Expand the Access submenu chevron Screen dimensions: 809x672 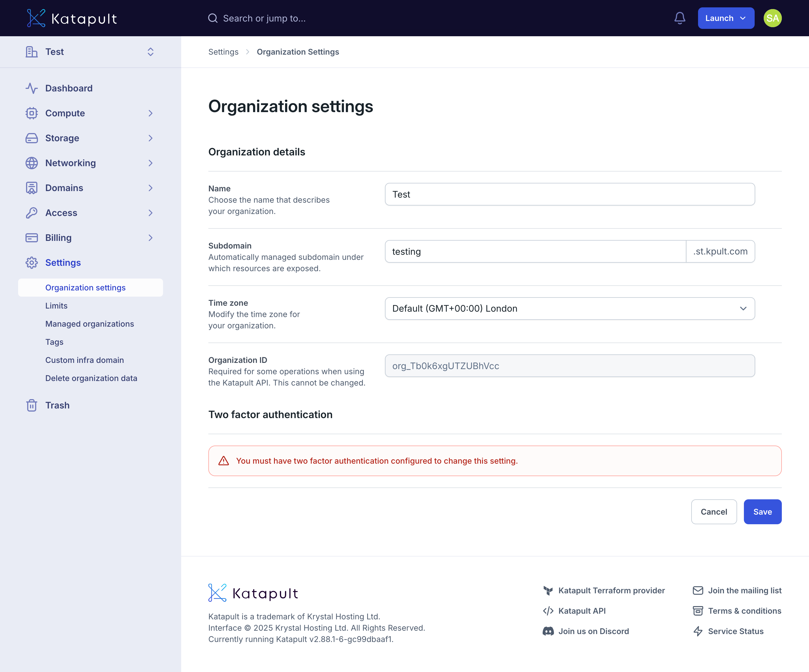(151, 213)
